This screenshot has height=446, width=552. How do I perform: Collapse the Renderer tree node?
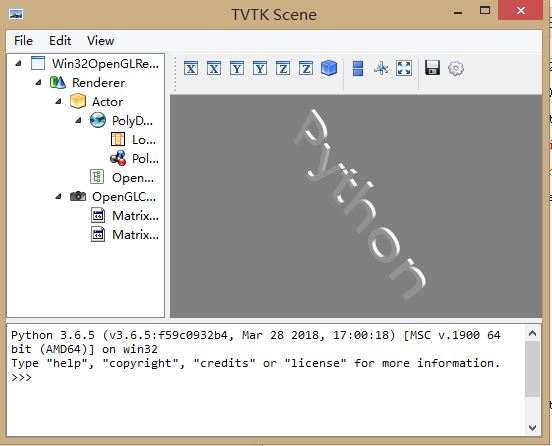38,82
